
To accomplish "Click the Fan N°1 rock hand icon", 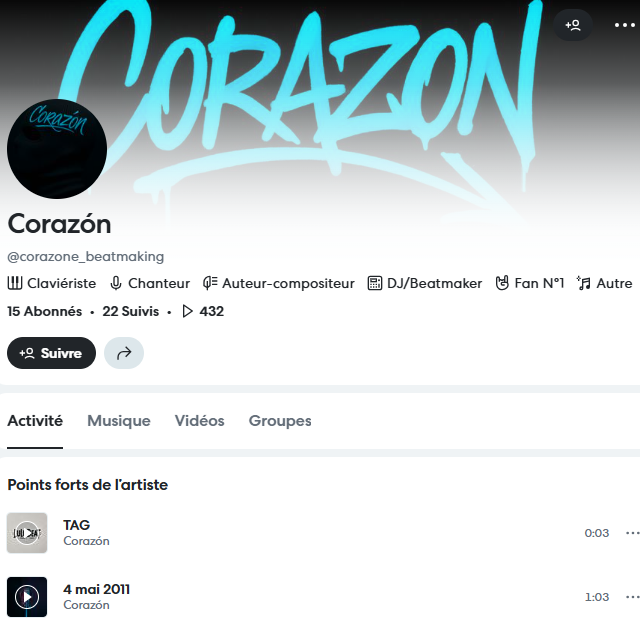I will pos(502,283).
